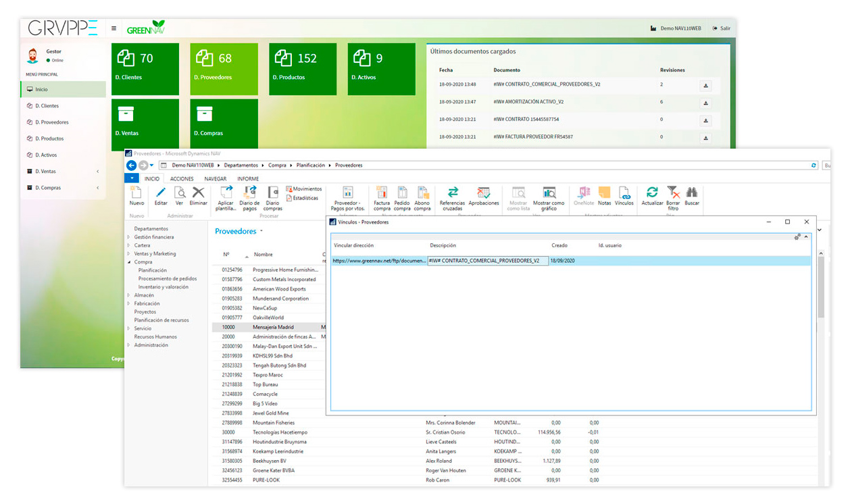Click Buscar binoculars in the ribbon
Viewport: 848px width, 504px height.
point(692,197)
